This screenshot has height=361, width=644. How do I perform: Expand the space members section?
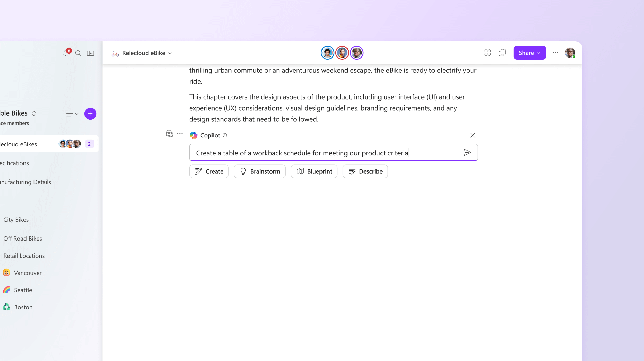pos(14,123)
